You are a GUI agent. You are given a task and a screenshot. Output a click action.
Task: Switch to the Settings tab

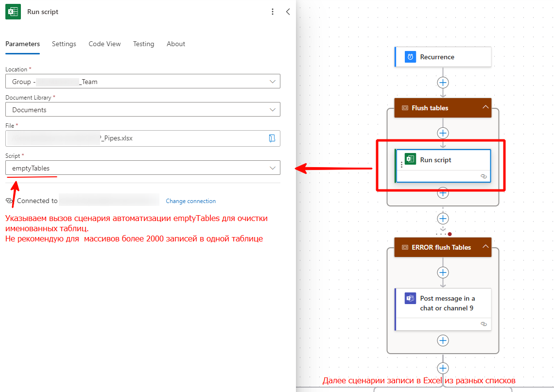[64, 44]
